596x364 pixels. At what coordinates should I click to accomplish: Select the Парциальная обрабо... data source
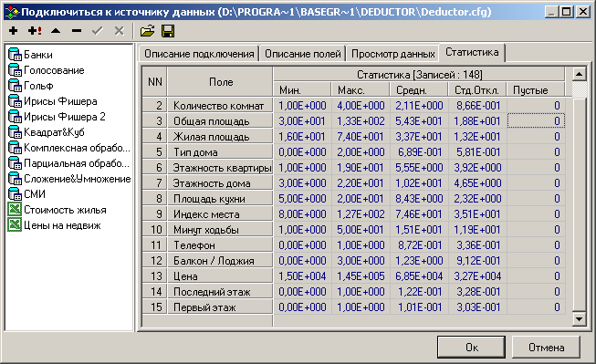[x=77, y=163]
